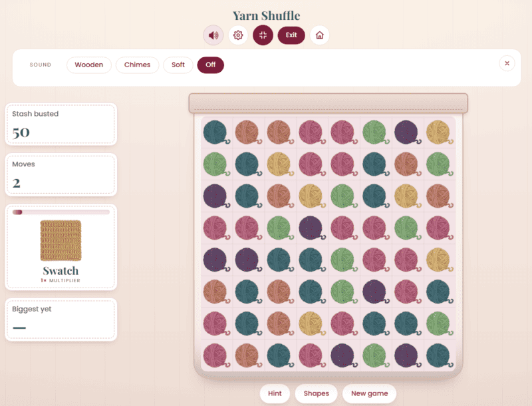The width and height of the screenshot is (532, 406).
Task: Select the purple yarn ball in the top row
Action: pyautogui.click(x=408, y=132)
